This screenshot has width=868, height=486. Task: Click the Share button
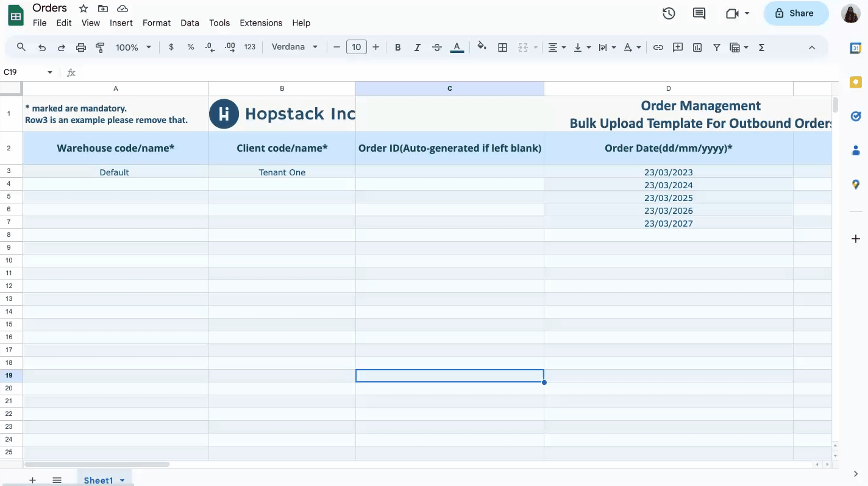[795, 13]
